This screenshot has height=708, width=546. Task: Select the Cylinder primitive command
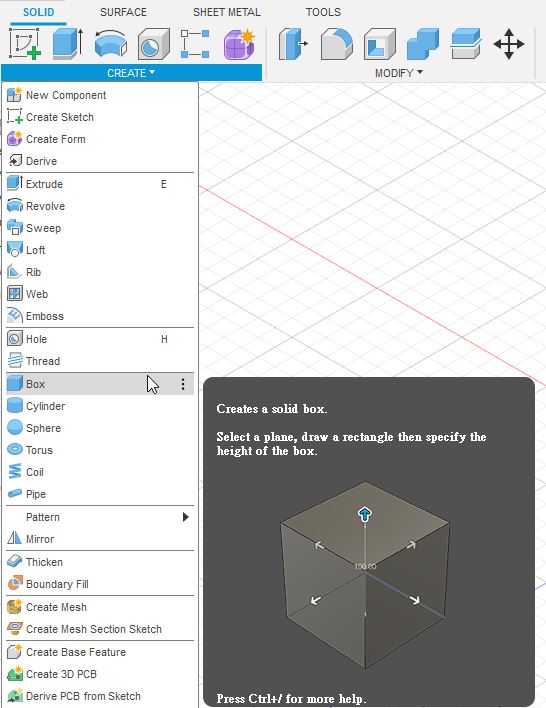[x=100, y=406]
